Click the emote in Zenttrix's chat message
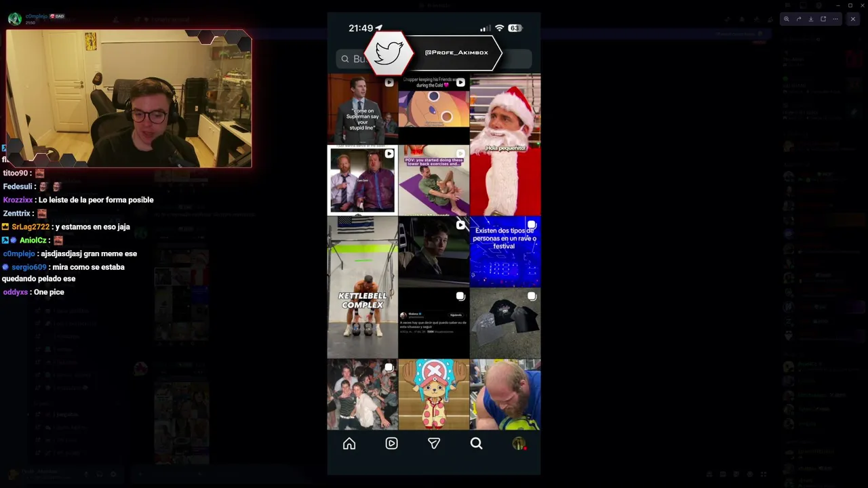Viewport: 868px width, 488px height. 42,213
